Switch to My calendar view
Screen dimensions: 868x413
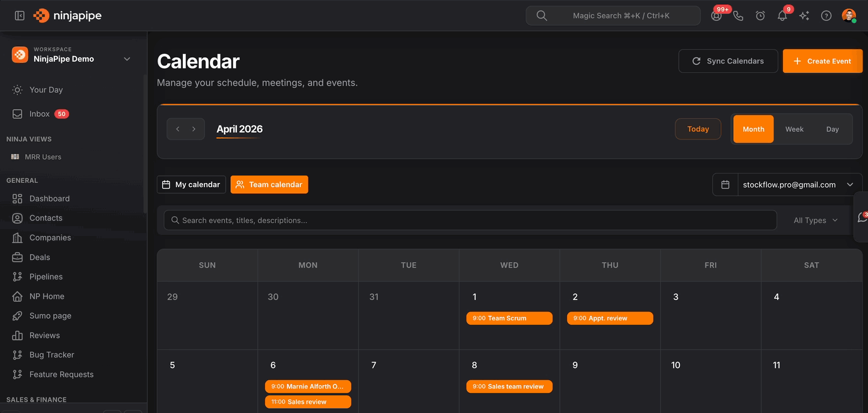(192, 185)
